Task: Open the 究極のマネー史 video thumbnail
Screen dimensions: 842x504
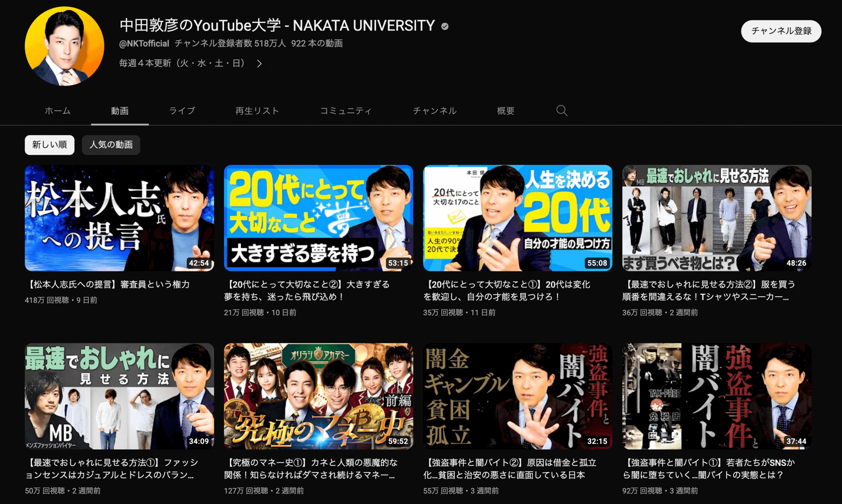Action: pyautogui.click(x=318, y=396)
